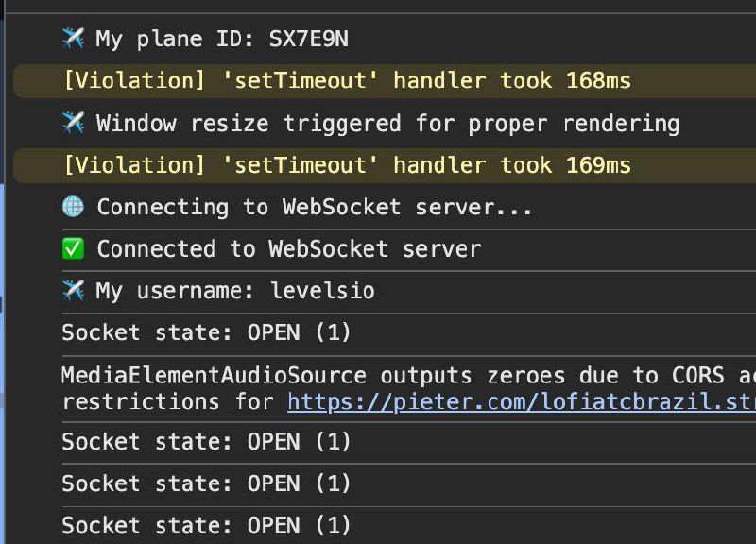This screenshot has height=544, width=756.
Task: Select first 'Socket state: OPEN (1)' entry
Action: point(206,333)
